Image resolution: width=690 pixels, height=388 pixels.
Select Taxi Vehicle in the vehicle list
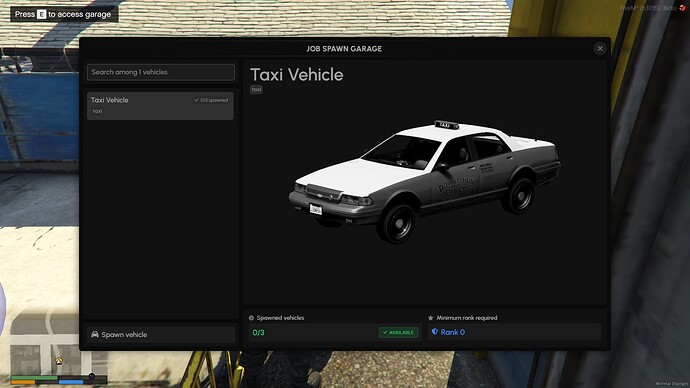[160, 106]
